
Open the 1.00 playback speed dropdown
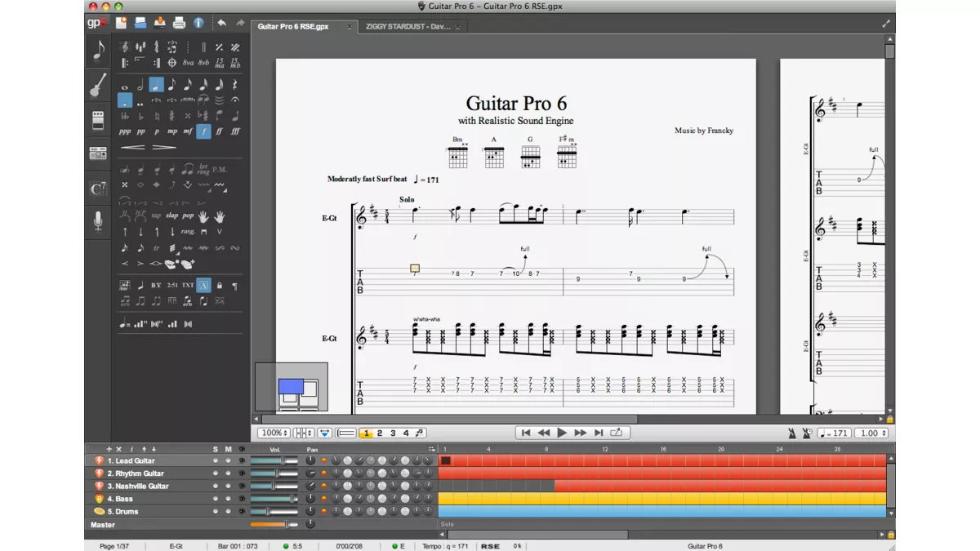click(871, 433)
